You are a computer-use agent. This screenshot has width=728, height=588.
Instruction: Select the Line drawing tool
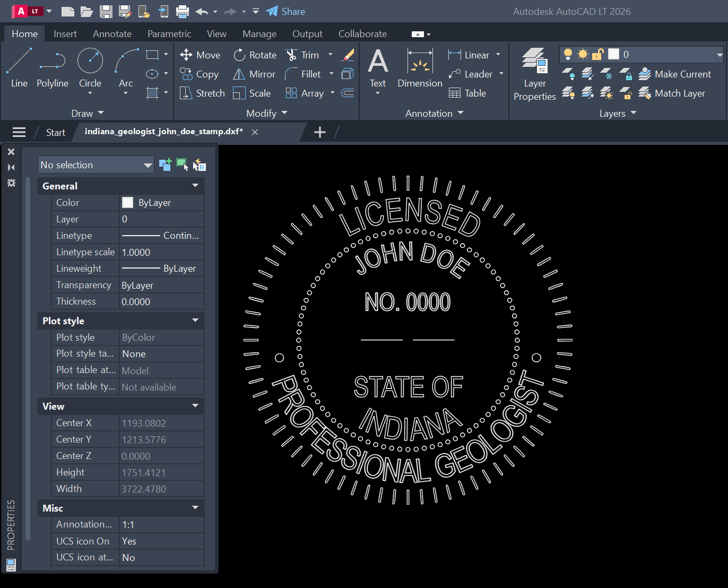(x=19, y=67)
